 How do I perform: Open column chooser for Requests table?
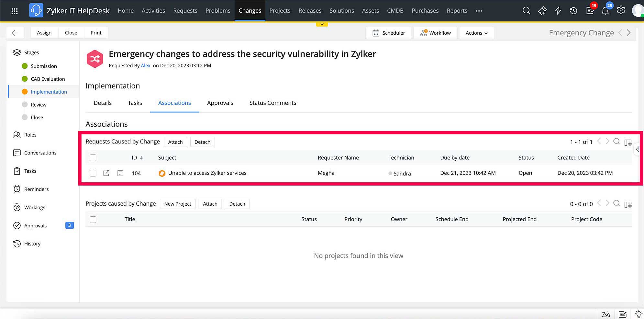coord(628,142)
